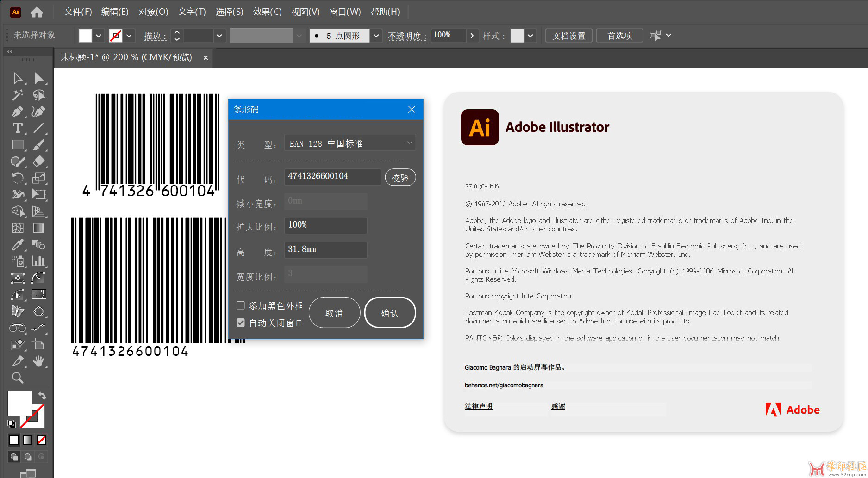Viewport: 868px width, 478px height.
Task: Open the 编辑(E) menu
Action: (115, 12)
